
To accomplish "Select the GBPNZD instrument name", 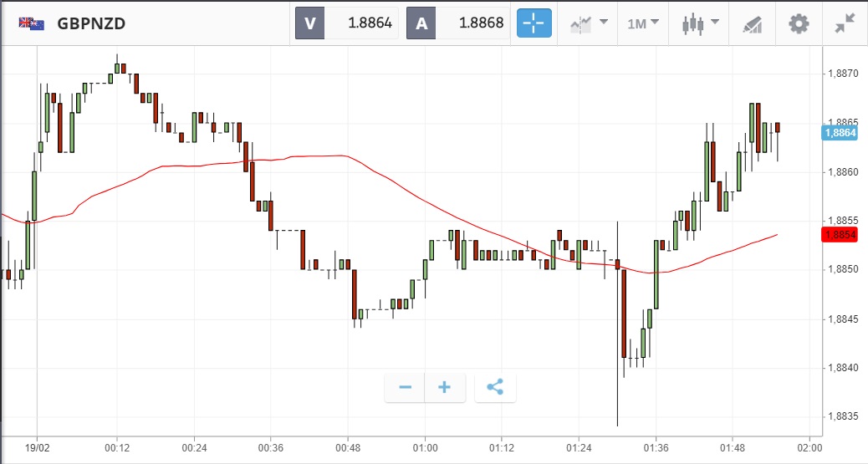I will click(x=91, y=23).
